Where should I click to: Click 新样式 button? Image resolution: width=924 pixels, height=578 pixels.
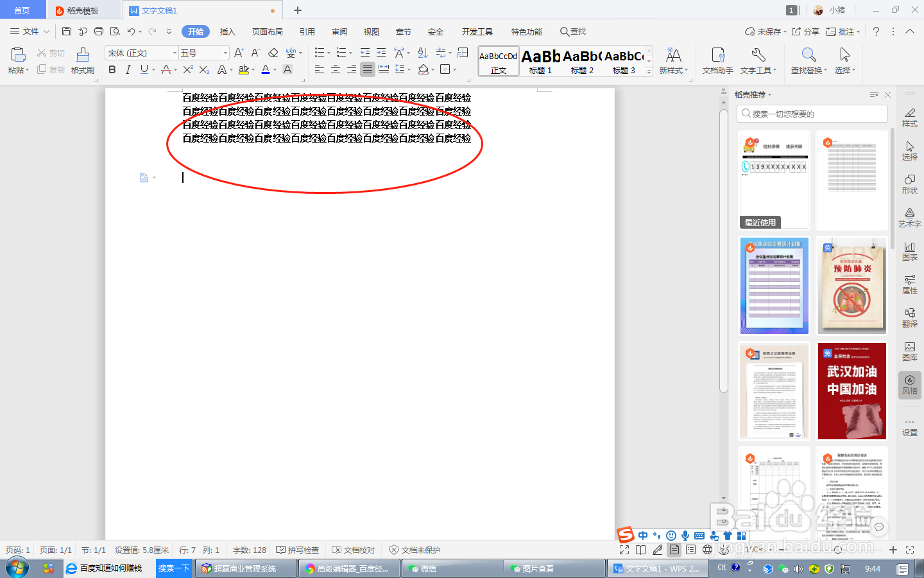[673, 61]
